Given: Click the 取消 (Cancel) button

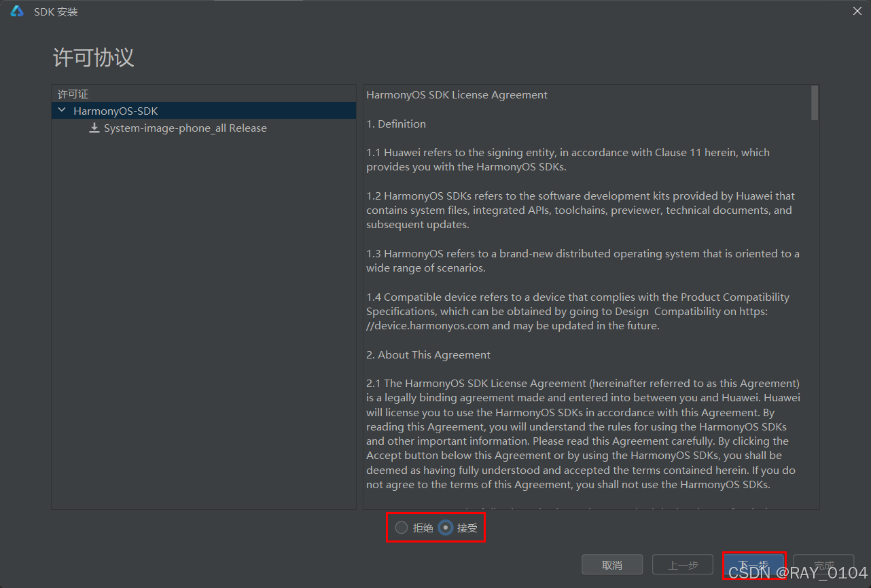Looking at the screenshot, I should 612,565.
